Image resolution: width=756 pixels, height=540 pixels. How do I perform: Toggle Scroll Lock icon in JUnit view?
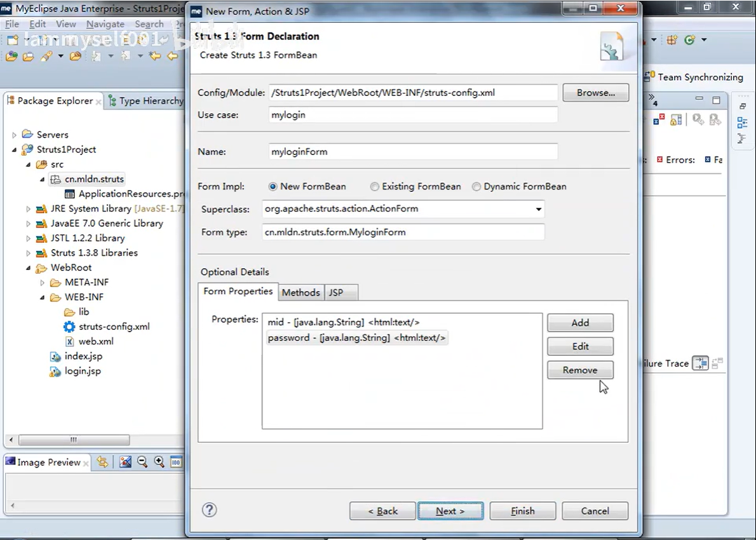(x=676, y=119)
